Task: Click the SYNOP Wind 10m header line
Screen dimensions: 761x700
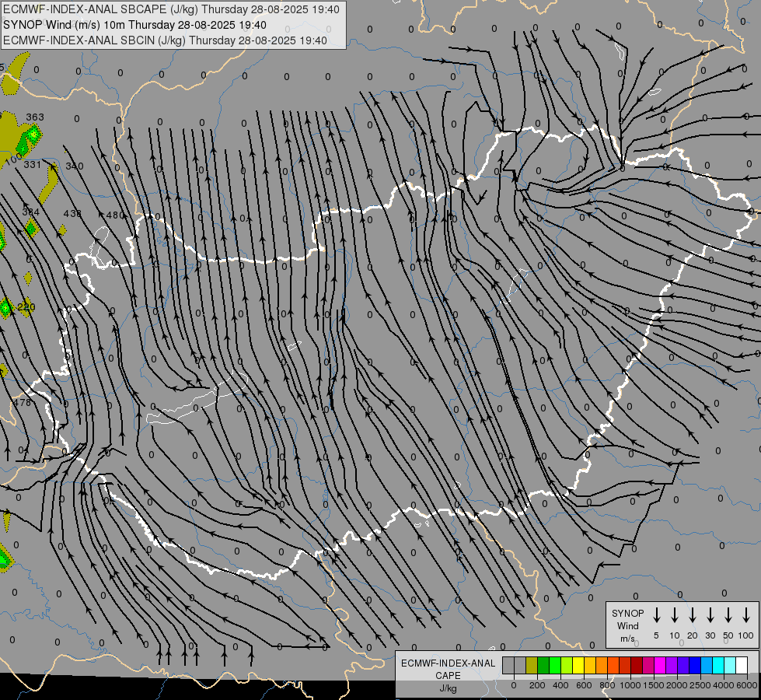Action: point(134,25)
